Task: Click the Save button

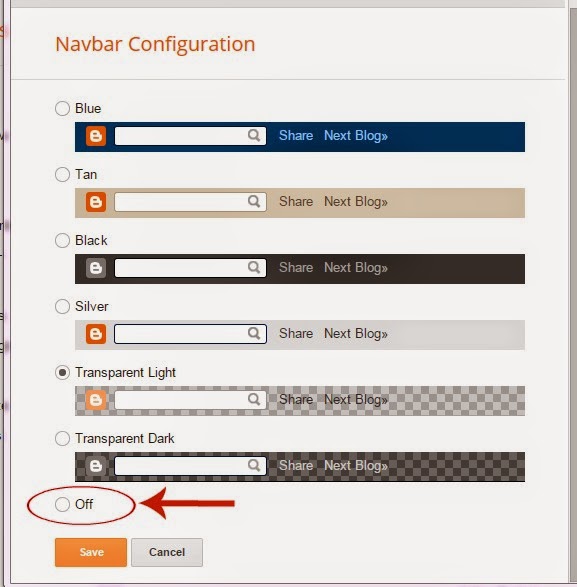Action: [x=91, y=552]
